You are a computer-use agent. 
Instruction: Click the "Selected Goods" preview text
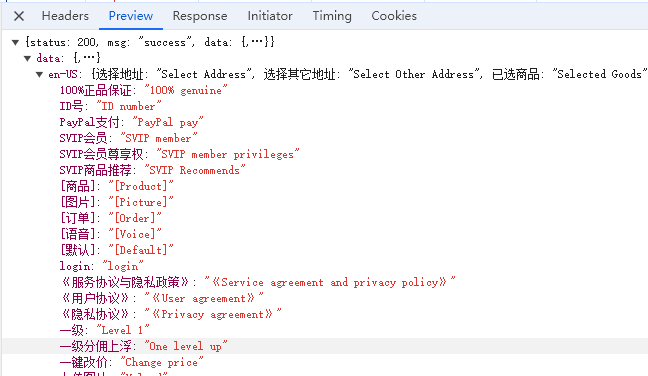click(x=599, y=74)
